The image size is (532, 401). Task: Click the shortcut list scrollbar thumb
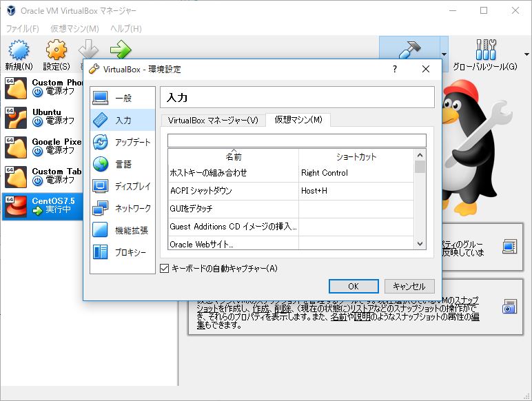(x=420, y=167)
